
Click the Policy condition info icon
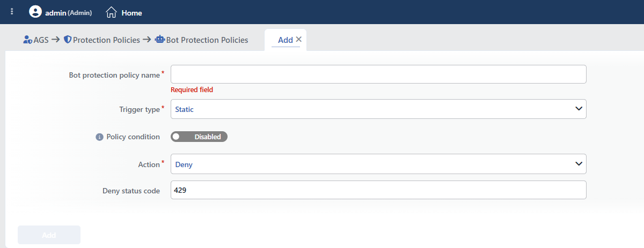pos(99,137)
